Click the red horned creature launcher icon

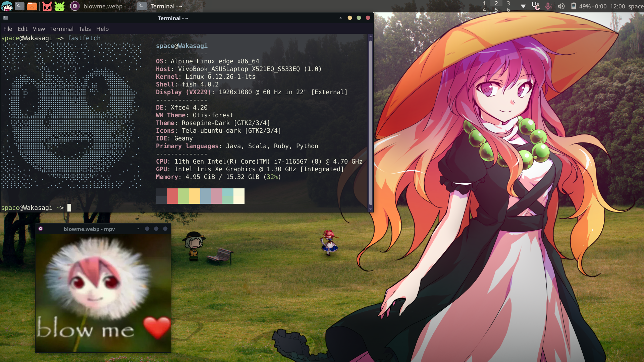point(47,6)
